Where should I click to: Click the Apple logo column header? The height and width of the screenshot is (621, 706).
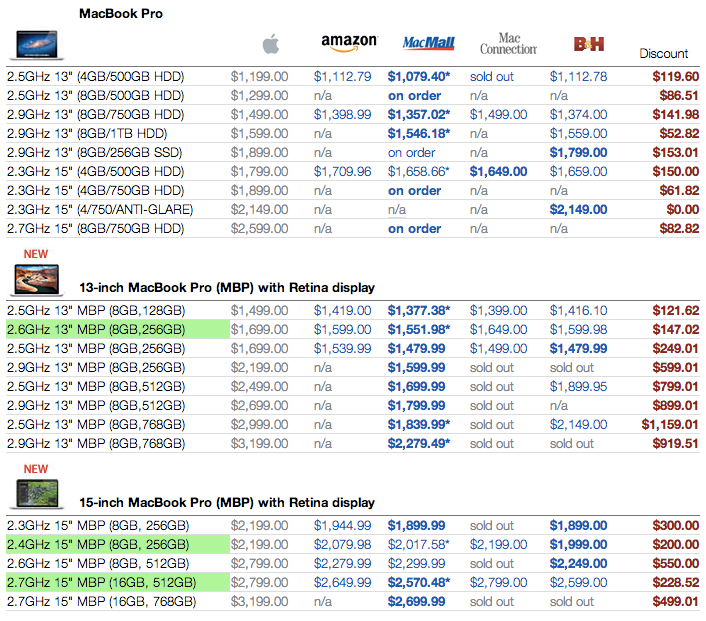point(271,44)
